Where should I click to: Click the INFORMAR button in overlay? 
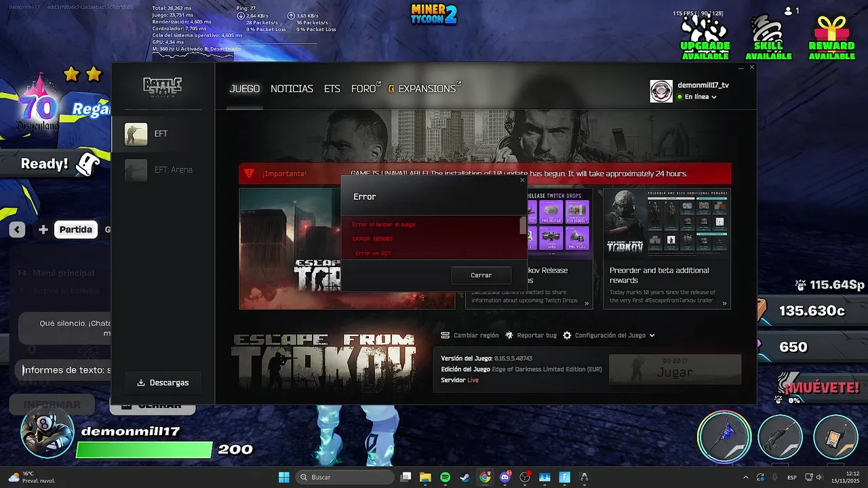52,405
